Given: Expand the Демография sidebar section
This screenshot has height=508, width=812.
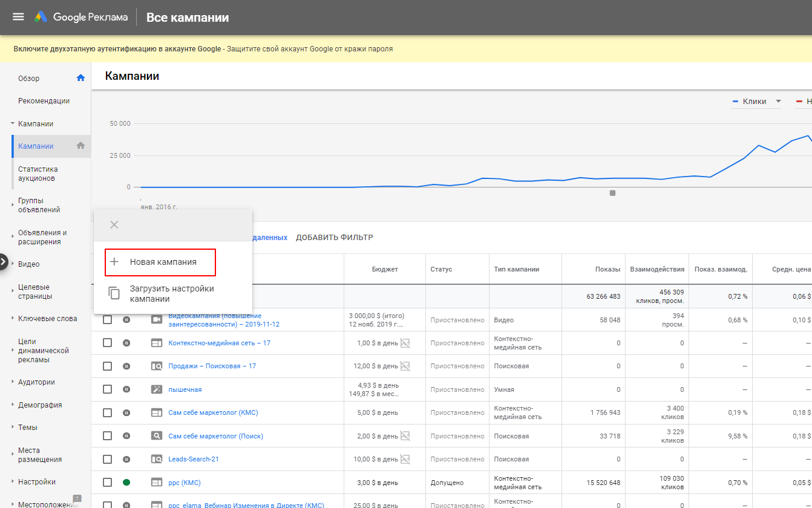Looking at the screenshot, I should click(12, 405).
